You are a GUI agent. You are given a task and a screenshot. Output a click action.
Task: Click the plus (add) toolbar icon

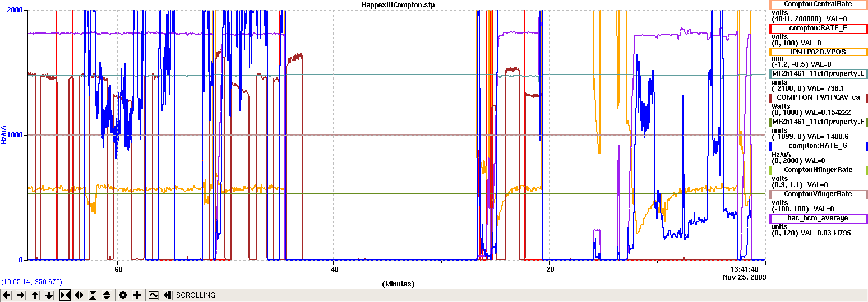pyautogui.click(x=137, y=295)
